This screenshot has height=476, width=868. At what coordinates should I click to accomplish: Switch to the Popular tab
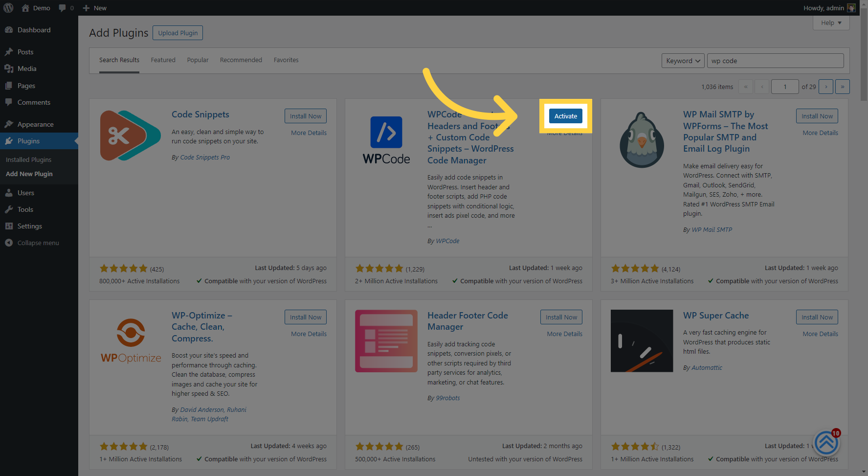198,60
